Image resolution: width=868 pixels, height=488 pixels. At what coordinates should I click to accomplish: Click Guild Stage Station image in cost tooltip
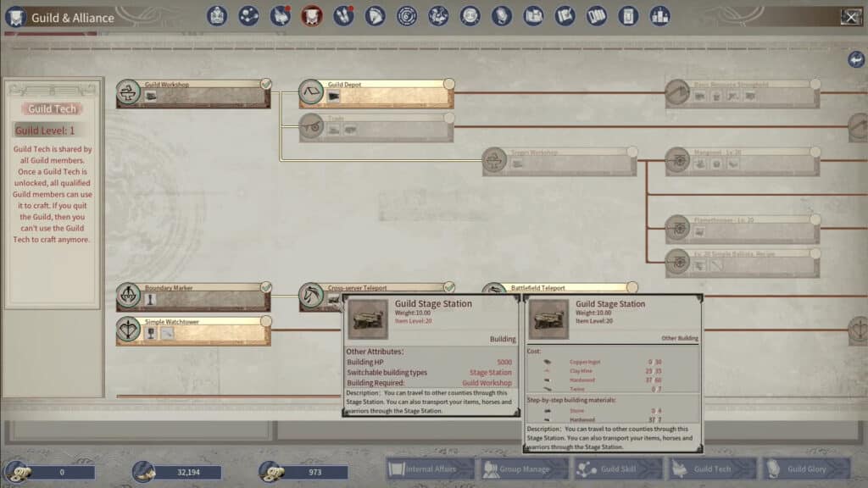coord(548,319)
